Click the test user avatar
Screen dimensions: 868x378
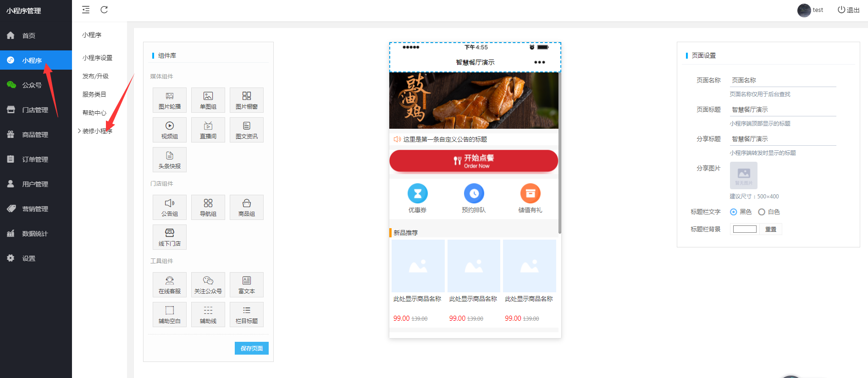pyautogui.click(x=804, y=10)
